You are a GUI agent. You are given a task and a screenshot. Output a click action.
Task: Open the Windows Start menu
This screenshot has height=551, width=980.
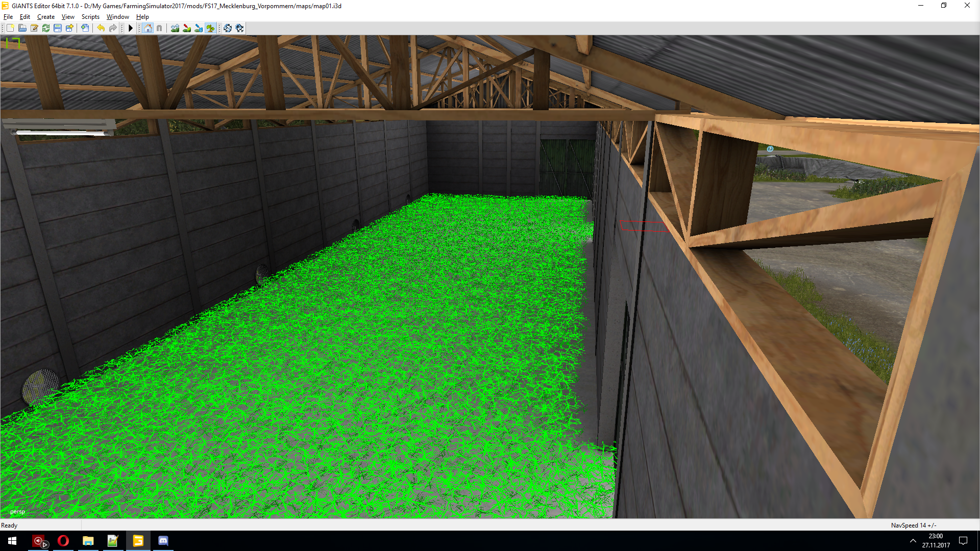(12, 541)
